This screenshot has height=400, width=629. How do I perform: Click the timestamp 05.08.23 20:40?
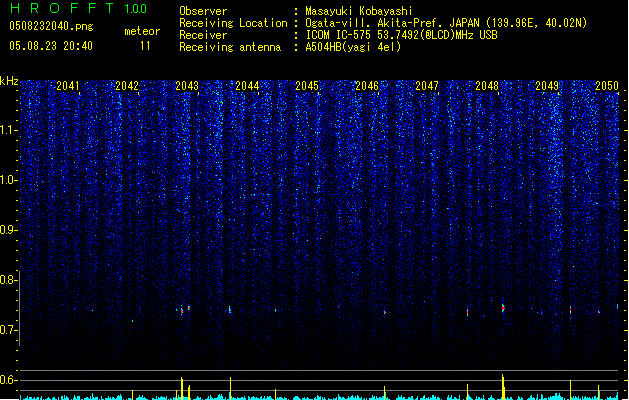pyautogui.click(x=51, y=46)
